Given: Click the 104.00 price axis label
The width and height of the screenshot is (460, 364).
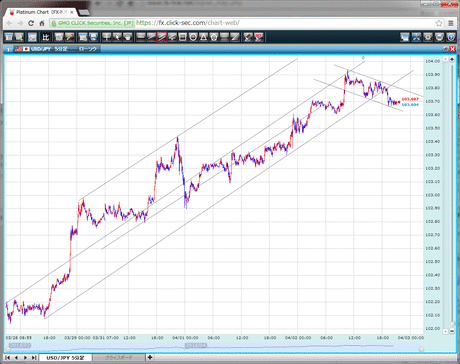Looking at the screenshot, I should coord(432,61).
